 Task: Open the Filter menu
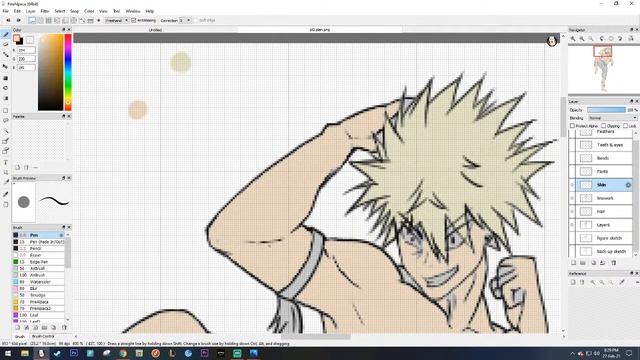45,11
